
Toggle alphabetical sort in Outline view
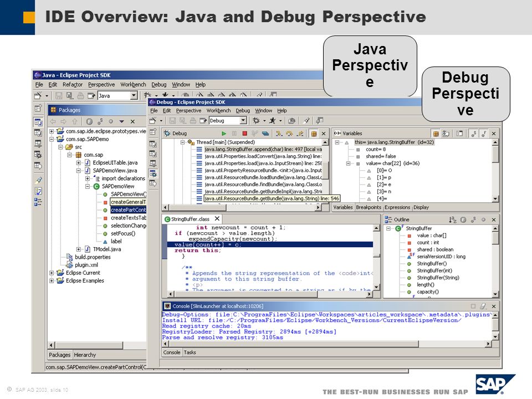point(453,219)
